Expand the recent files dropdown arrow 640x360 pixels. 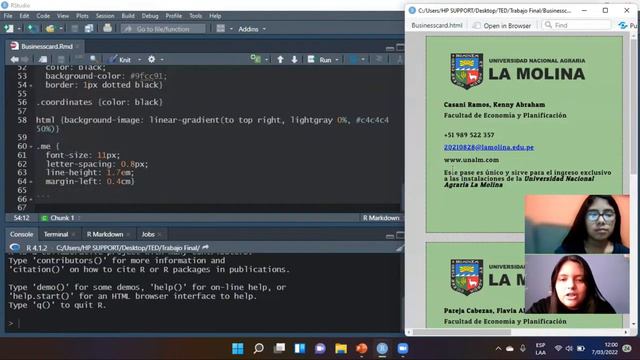tap(61, 29)
